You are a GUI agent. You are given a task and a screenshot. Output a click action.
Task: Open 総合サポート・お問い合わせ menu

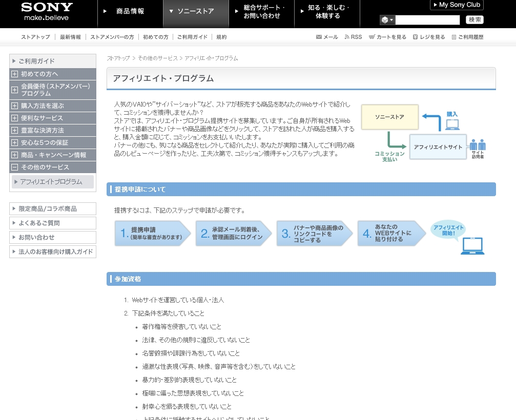pyautogui.click(x=262, y=11)
